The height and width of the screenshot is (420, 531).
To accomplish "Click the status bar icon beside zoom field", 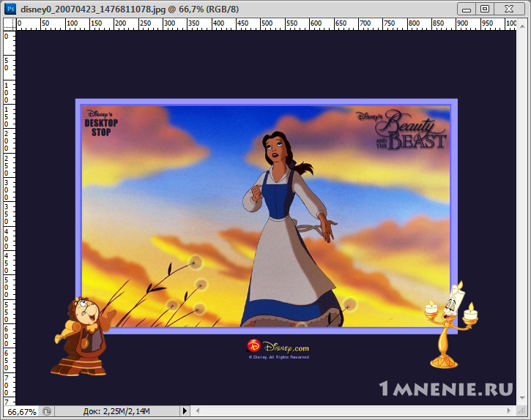I will (x=47, y=411).
